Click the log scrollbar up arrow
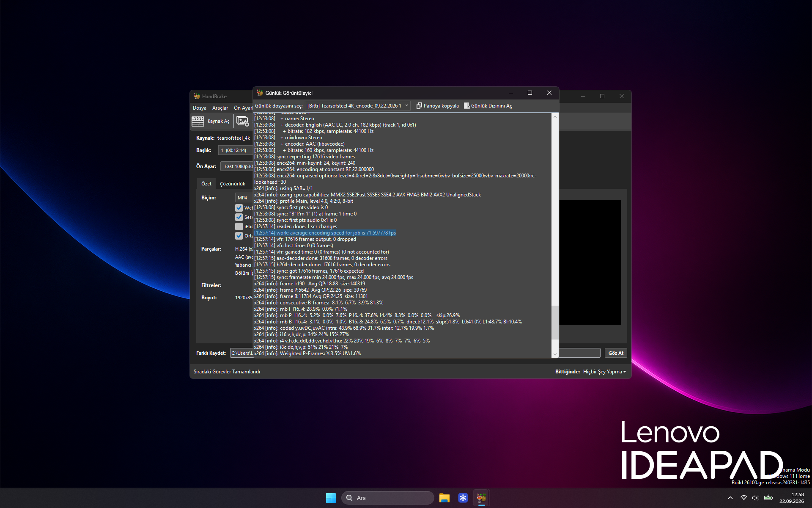This screenshot has height=508, width=812. pos(555,117)
